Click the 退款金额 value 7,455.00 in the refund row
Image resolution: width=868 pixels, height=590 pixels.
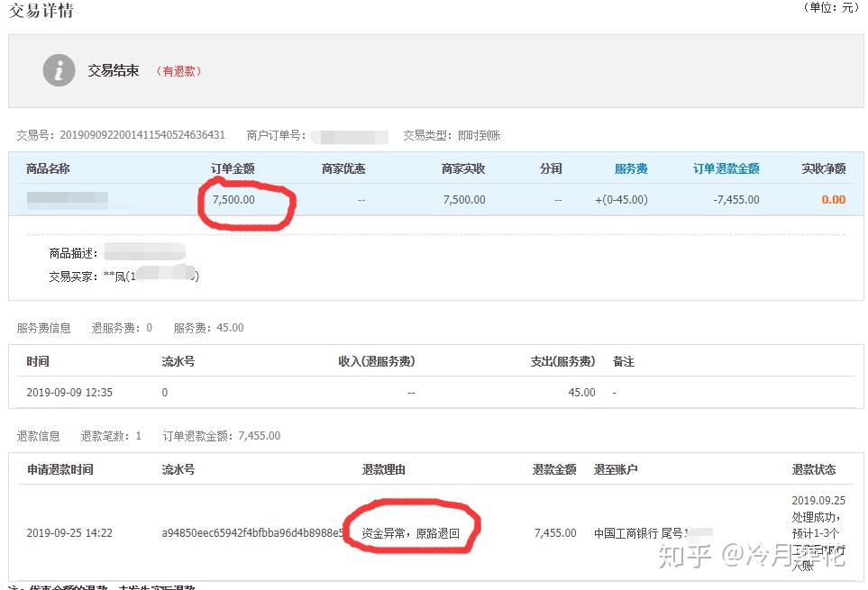(555, 533)
